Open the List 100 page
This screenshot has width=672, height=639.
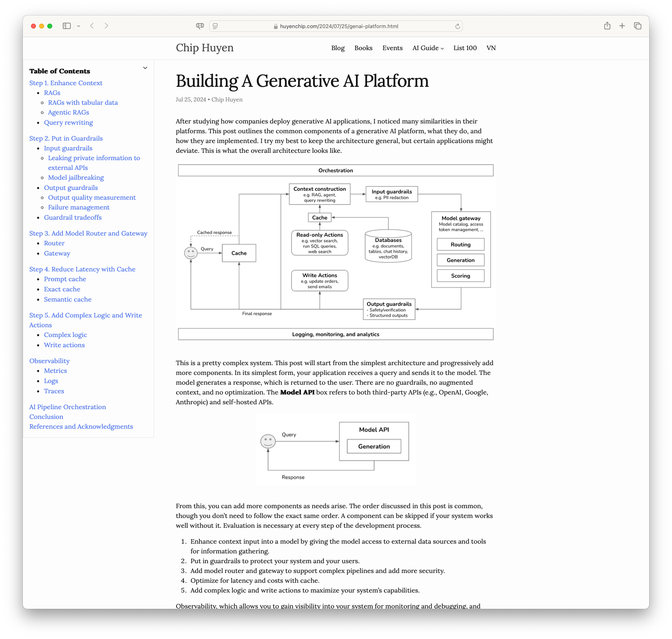tap(464, 48)
